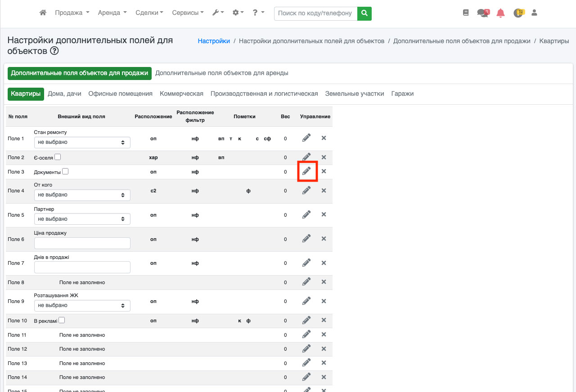576x392 pixels.
Task: Click the home icon in navbar
Action: pyautogui.click(x=43, y=13)
